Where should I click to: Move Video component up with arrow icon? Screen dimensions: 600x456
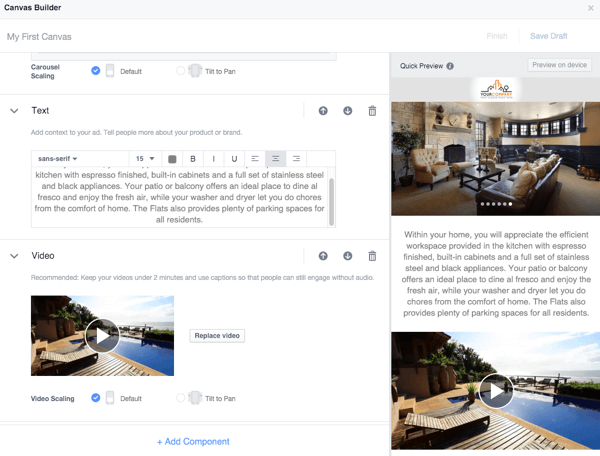coord(323,256)
